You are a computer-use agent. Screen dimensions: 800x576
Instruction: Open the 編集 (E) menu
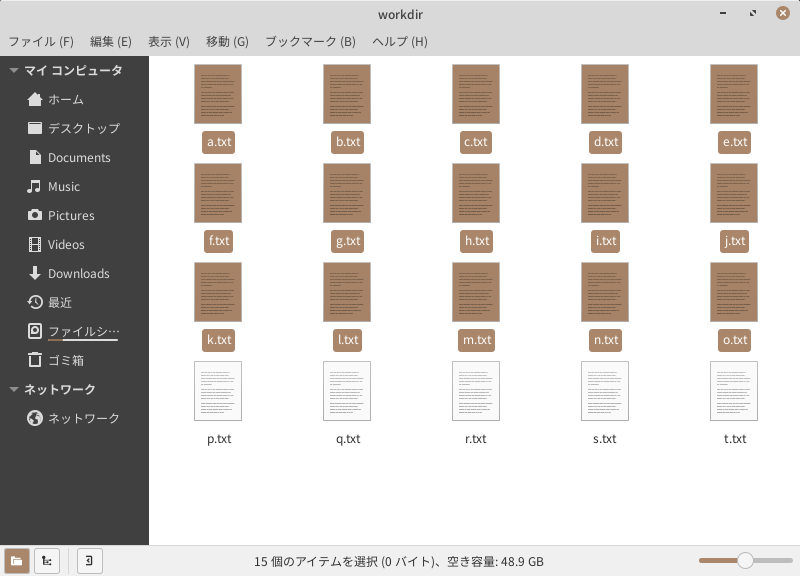click(x=111, y=41)
